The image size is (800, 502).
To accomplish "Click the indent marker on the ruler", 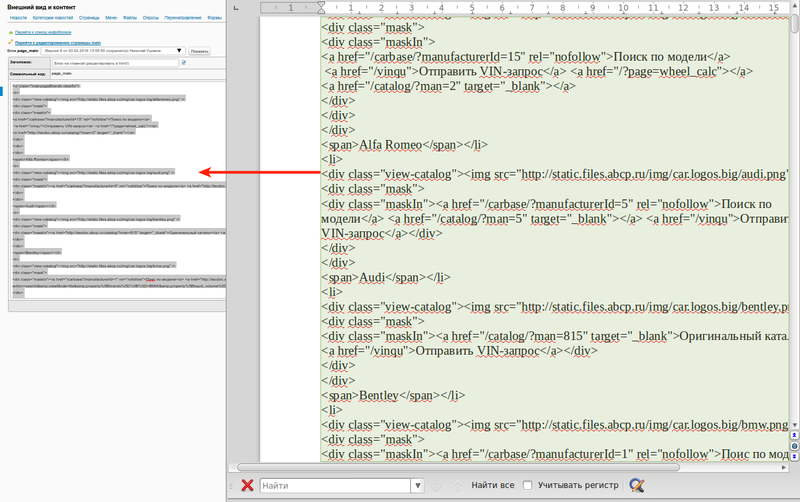I will click(x=321, y=7).
